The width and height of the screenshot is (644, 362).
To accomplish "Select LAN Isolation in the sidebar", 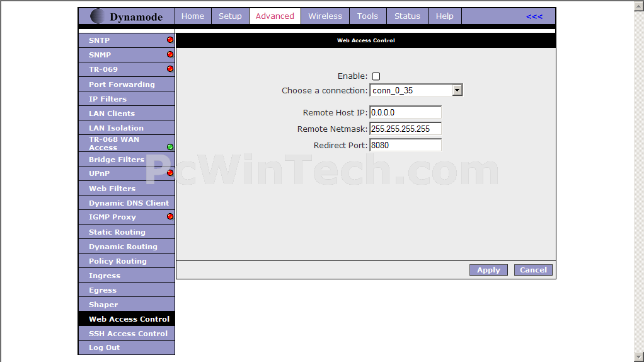I will pyautogui.click(x=127, y=128).
